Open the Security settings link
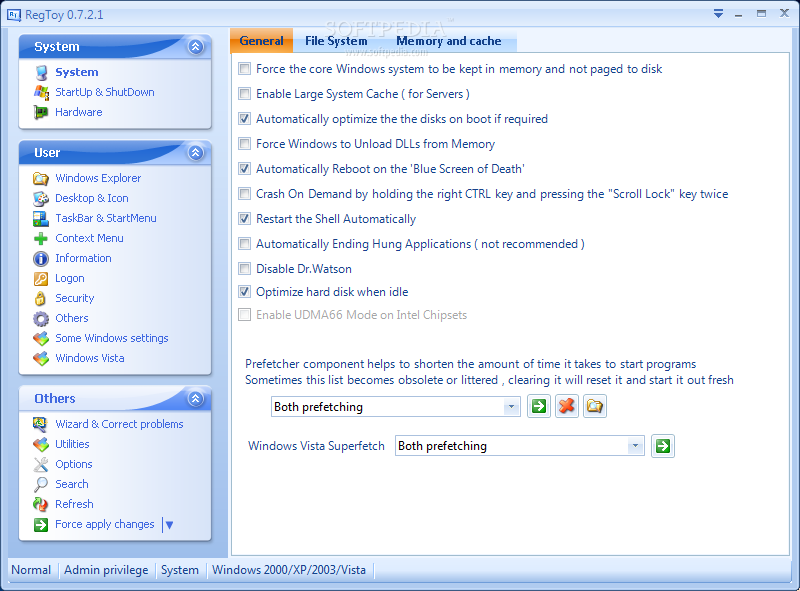800x591 pixels. [x=74, y=298]
